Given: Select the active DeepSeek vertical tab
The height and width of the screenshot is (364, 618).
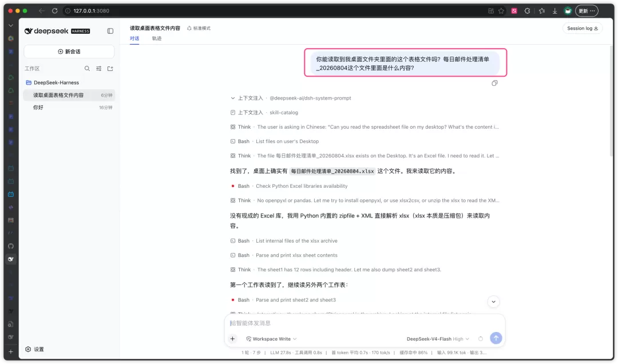Looking at the screenshot, I should point(11,259).
